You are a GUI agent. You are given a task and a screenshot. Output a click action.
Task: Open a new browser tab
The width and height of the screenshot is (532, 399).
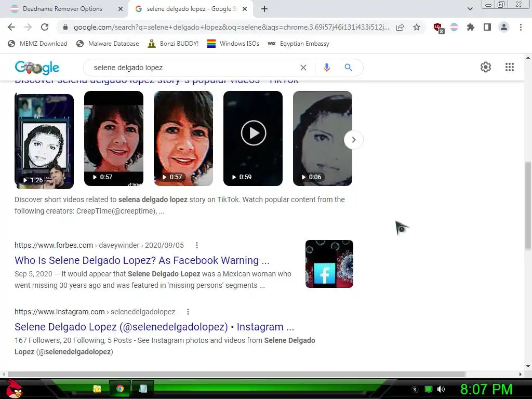pos(264,9)
